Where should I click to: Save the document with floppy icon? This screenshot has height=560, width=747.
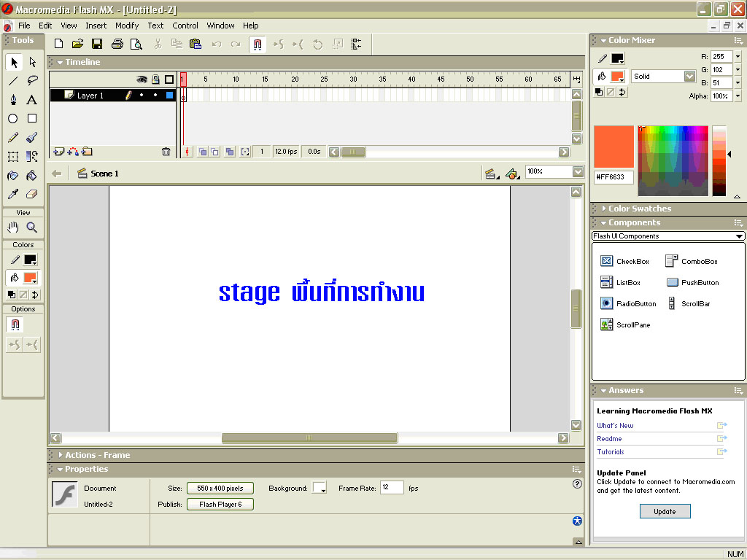(97, 44)
